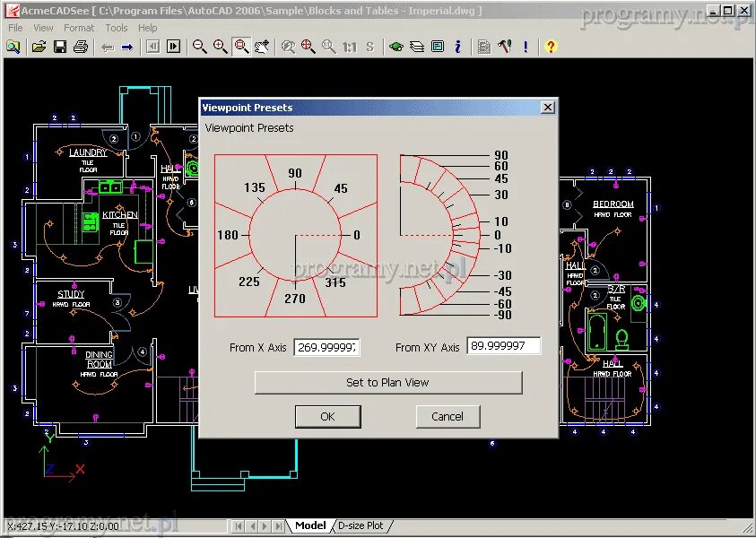Click the blue forward arrow icon
Screen dimensions: 756x538
(x=127, y=48)
